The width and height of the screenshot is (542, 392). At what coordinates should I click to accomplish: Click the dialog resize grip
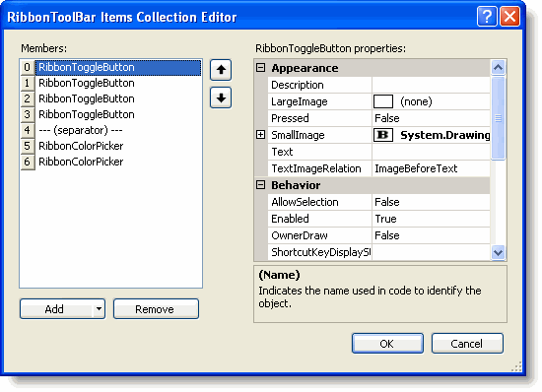point(516,366)
